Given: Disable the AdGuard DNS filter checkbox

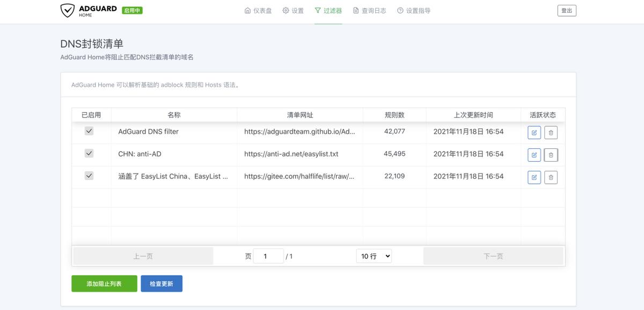Looking at the screenshot, I should pyautogui.click(x=89, y=130).
